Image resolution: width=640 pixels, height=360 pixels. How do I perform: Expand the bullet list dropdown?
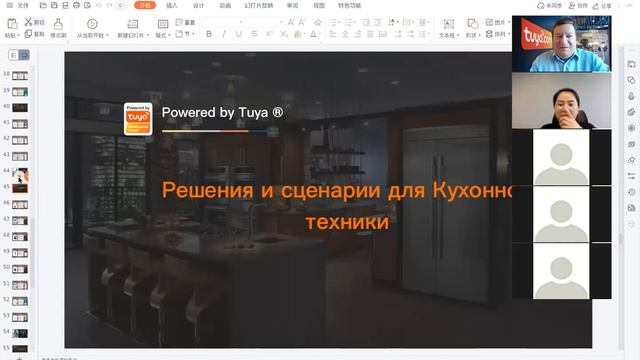tap(340, 22)
